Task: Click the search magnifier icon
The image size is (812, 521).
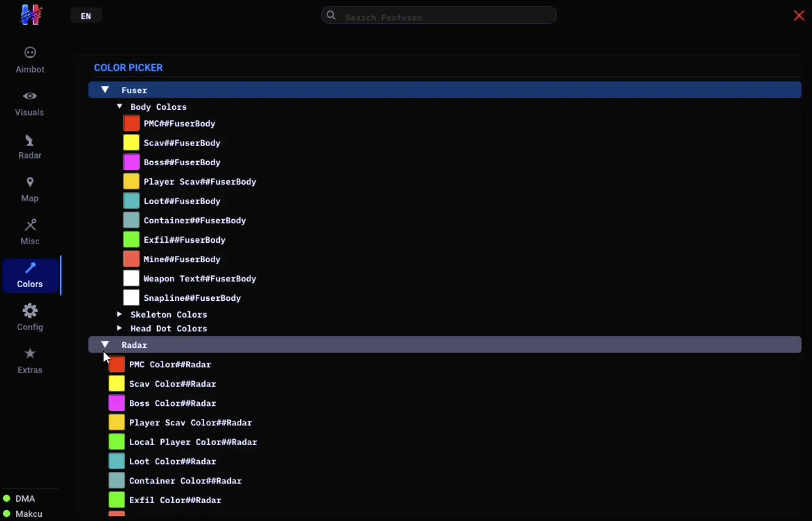Action: [x=331, y=15]
